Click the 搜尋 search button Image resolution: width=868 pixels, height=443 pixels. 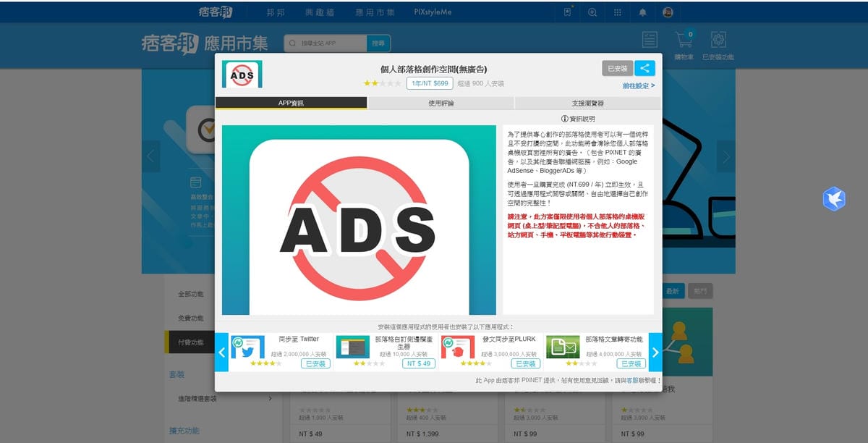click(x=378, y=43)
